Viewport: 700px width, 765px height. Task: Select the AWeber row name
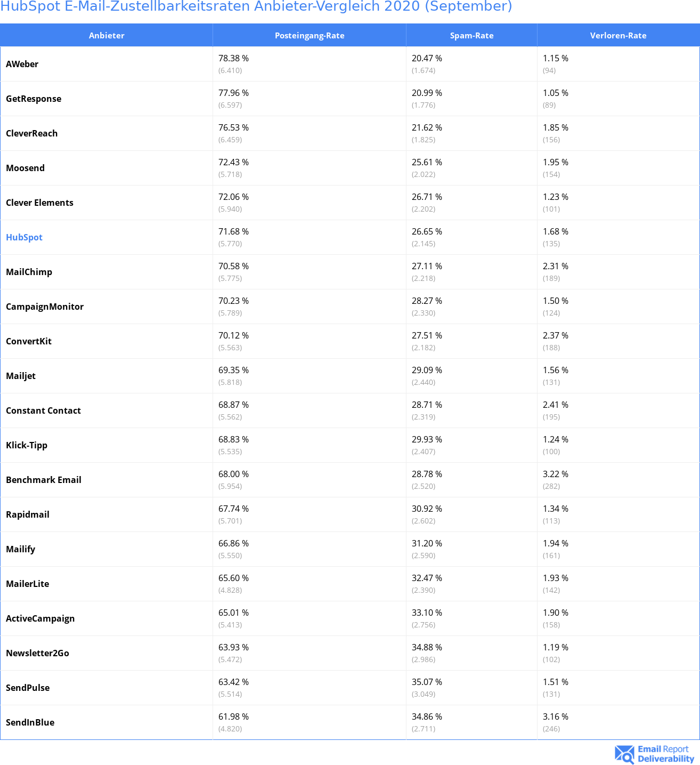click(22, 64)
